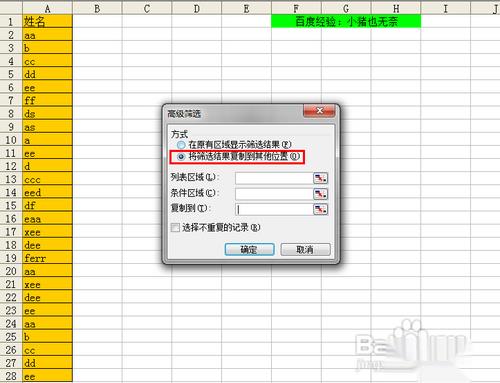
Task: Click cell A7 containing ff
Action: pyautogui.click(x=47, y=101)
